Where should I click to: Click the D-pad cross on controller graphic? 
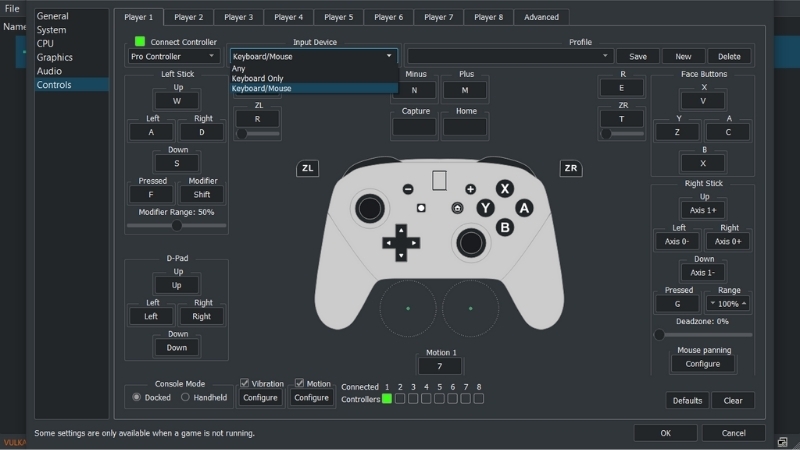pyautogui.click(x=400, y=242)
